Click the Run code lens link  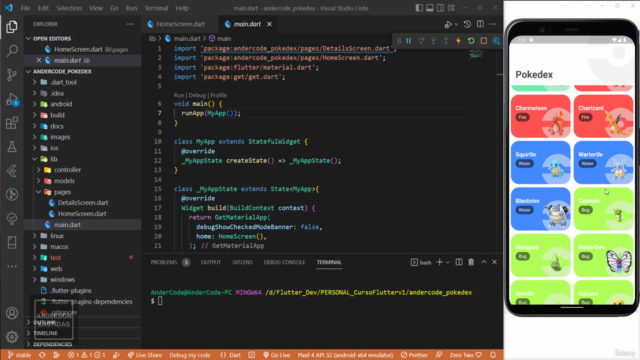click(179, 95)
